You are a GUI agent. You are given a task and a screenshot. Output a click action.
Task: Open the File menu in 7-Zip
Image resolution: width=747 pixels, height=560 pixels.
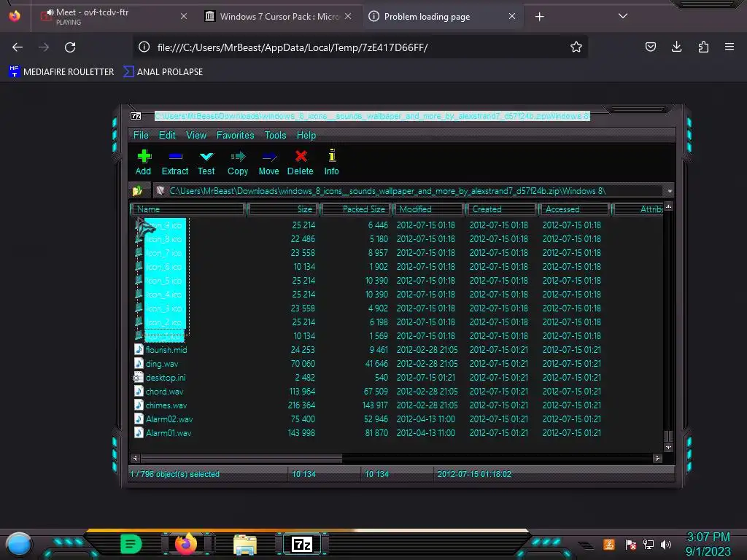[x=141, y=135]
